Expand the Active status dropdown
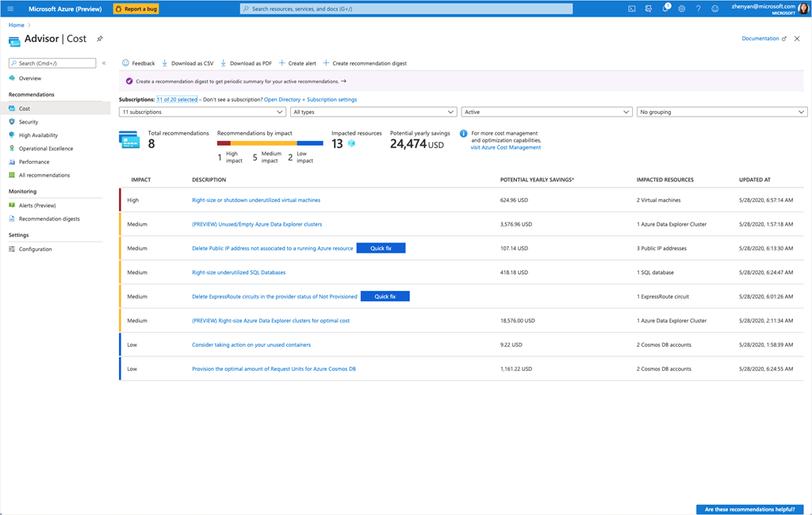The image size is (812, 515). 547,112
